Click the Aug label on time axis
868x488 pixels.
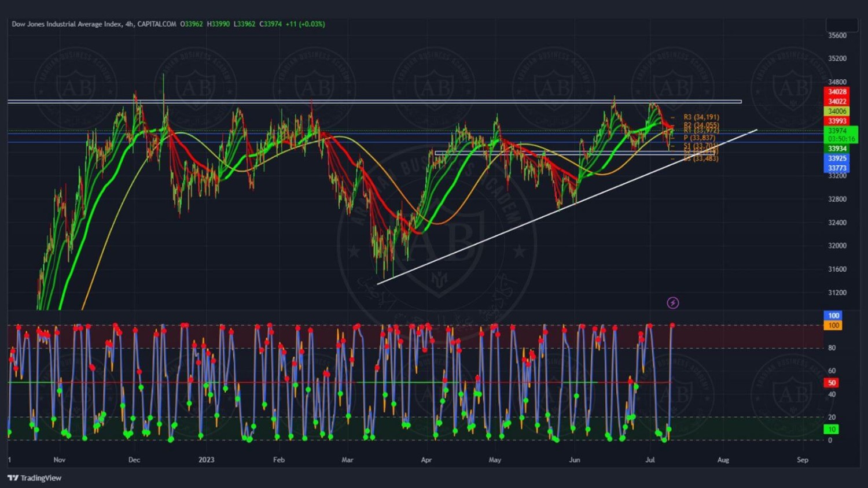point(723,460)
